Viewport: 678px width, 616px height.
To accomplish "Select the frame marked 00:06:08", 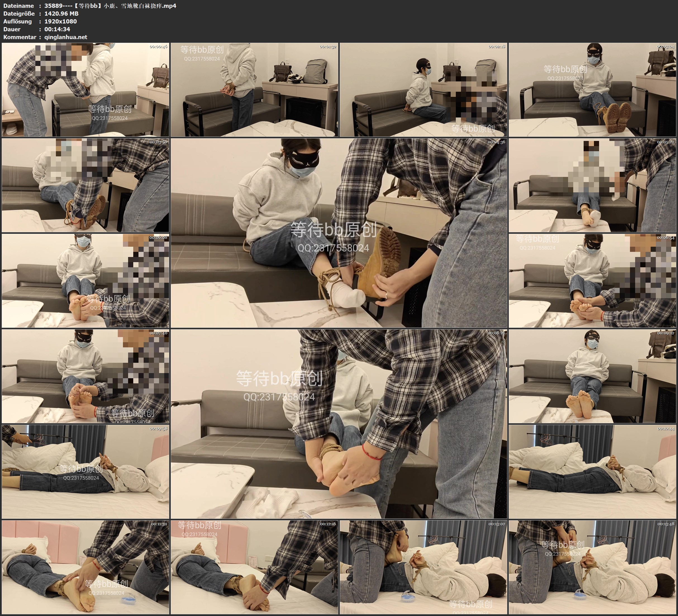I will click(x=85, y=281).
